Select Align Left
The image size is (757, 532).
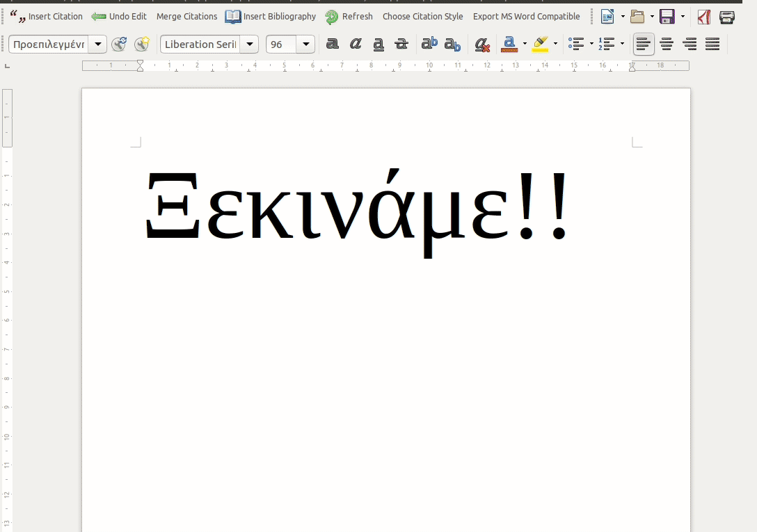point(644,45)
